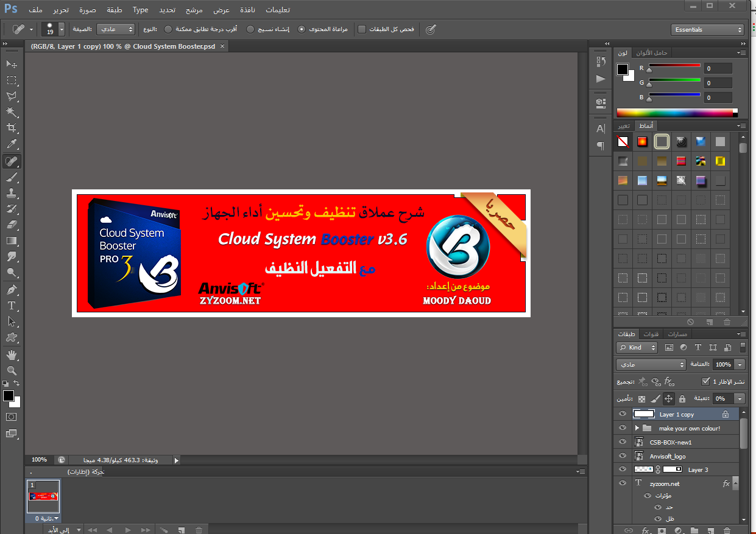Open the layer blend mode dropdown

point(651,364)
